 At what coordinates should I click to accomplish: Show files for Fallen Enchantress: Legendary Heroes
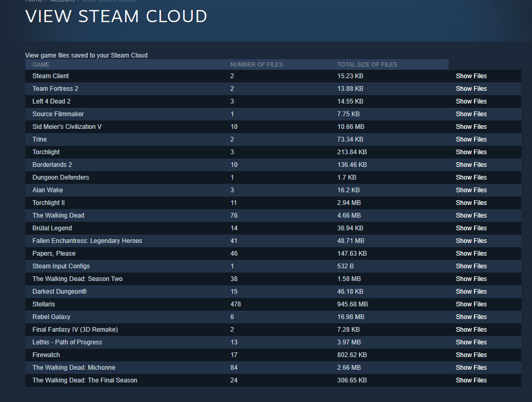471,241
